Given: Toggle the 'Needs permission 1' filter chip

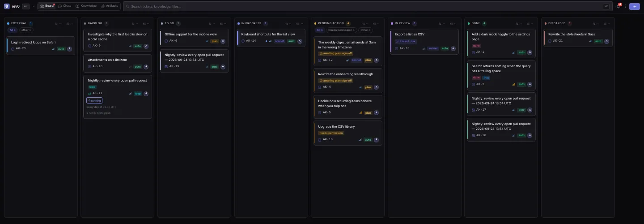Looking at the screenshot, I should click(x=341, y=30).
